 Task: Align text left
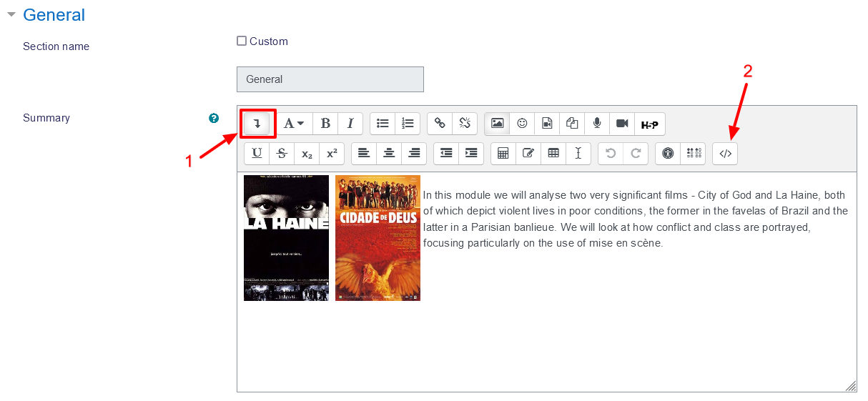(364, 154)
